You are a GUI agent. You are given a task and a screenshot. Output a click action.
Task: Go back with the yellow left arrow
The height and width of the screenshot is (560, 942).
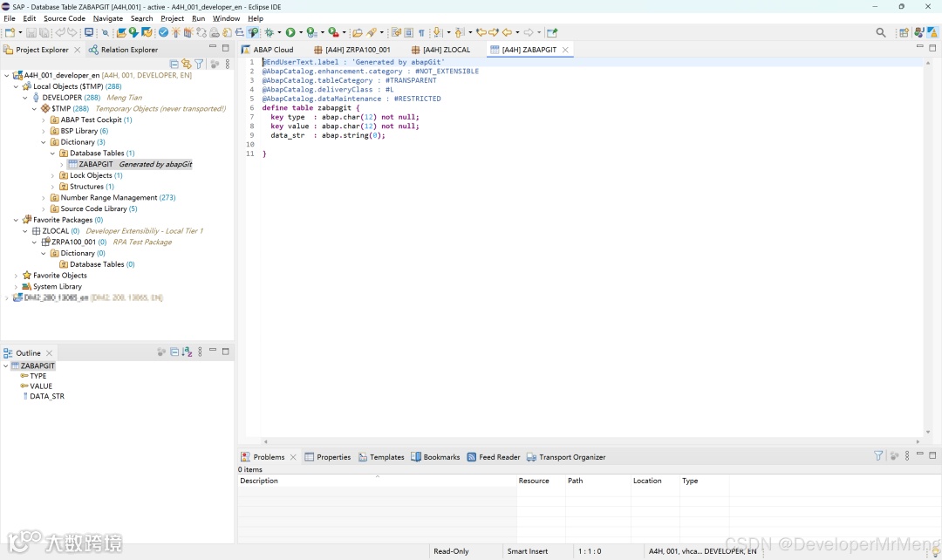point(507,32)
